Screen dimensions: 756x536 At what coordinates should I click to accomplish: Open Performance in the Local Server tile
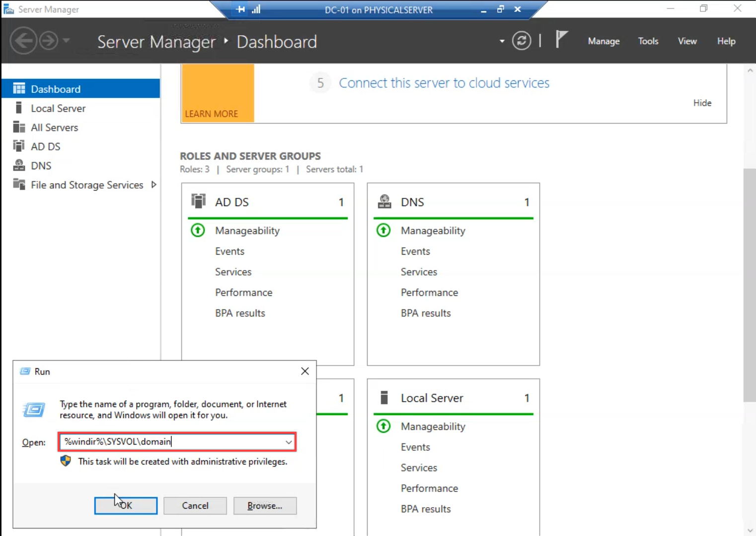coord(429,488)
